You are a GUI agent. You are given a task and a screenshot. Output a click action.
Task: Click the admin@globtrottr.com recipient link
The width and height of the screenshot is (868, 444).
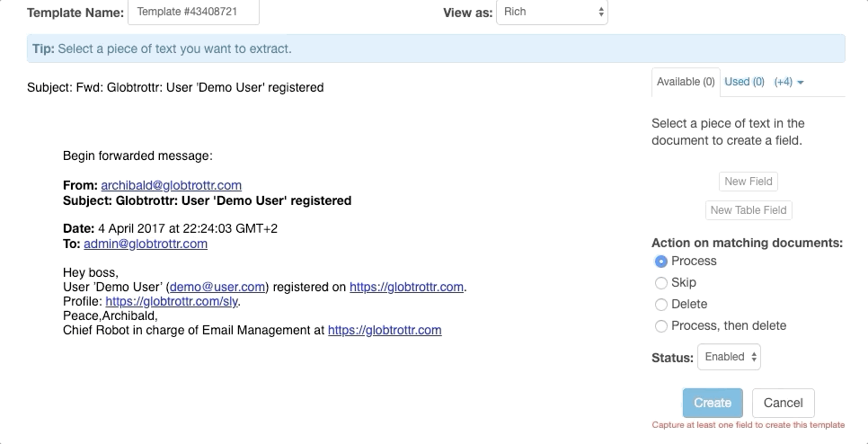pos(146,244)
